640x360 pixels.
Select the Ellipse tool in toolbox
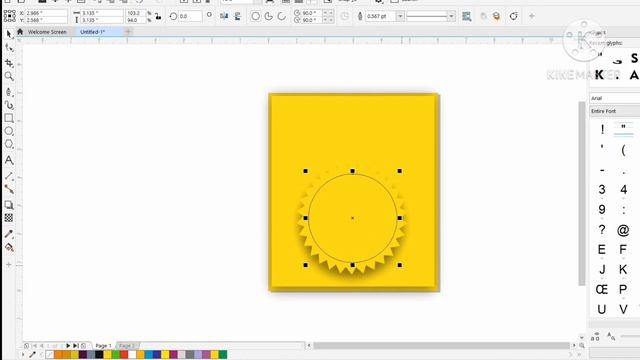(x=9, y=131)
